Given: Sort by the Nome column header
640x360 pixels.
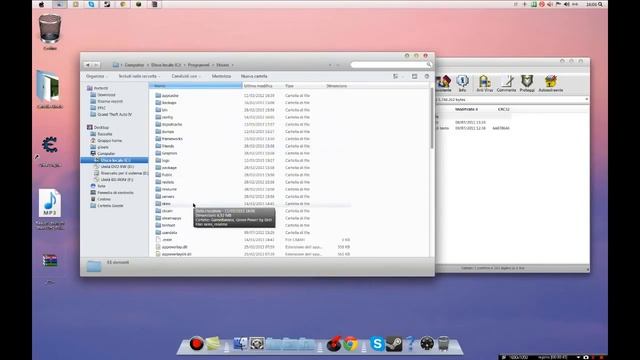Looking at the screenshot, I should 196,86.
